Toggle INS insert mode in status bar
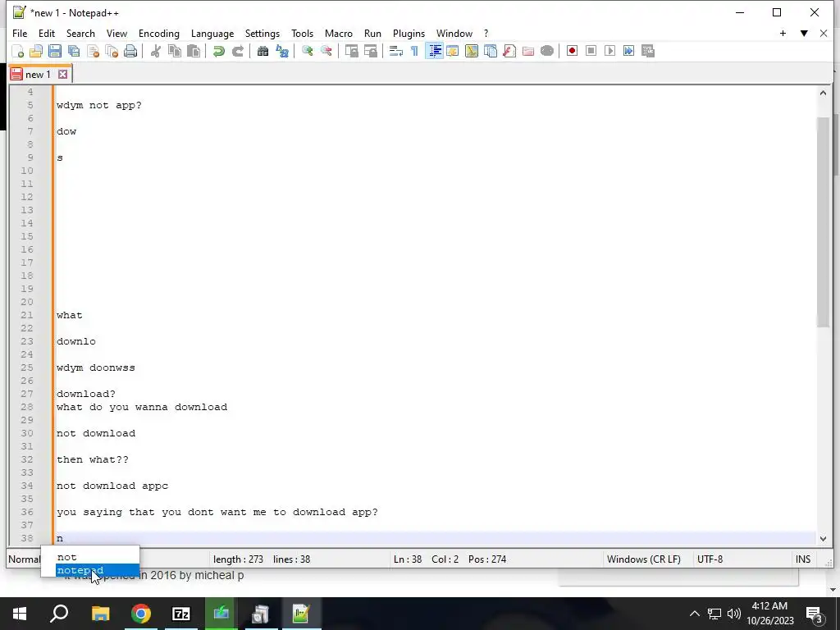The height and width of the screenshot is (630, 840). coord(802,559)
